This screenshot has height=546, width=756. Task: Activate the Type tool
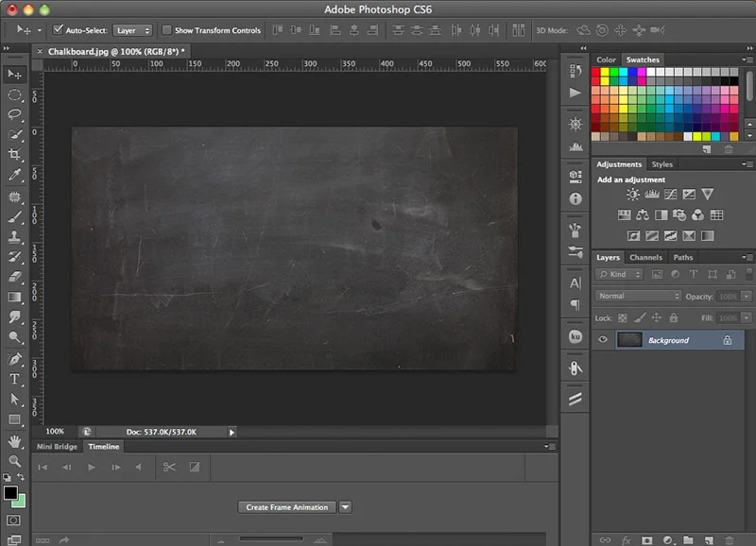(13, 376)
